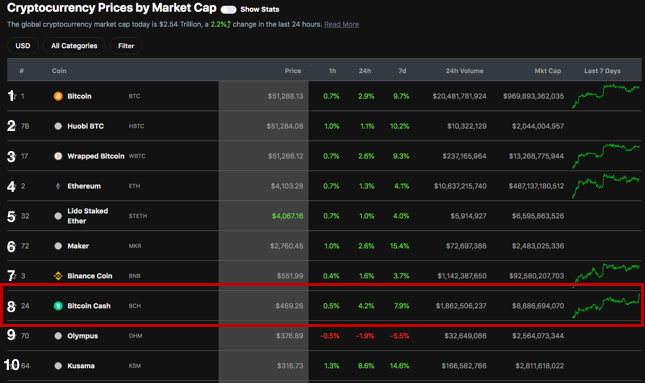645x385 pixels.
Task: Open the Binance Coin name link
Action: 90,276
